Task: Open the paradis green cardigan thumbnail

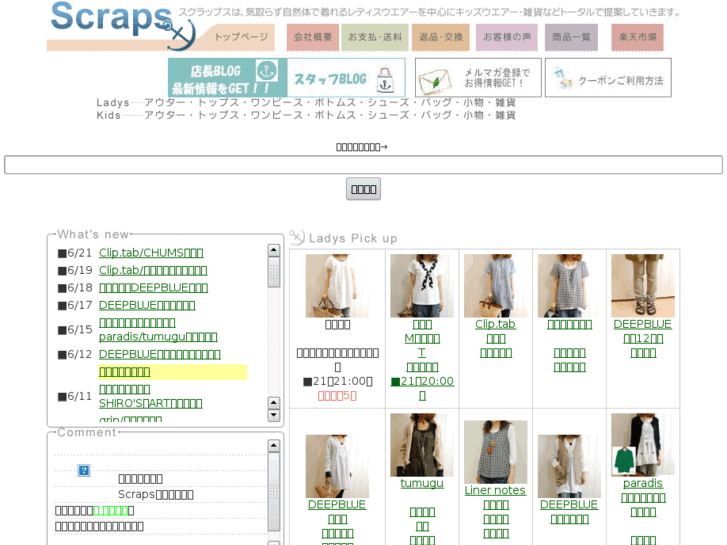Action: pyautogui.click(x=643, y=445)
